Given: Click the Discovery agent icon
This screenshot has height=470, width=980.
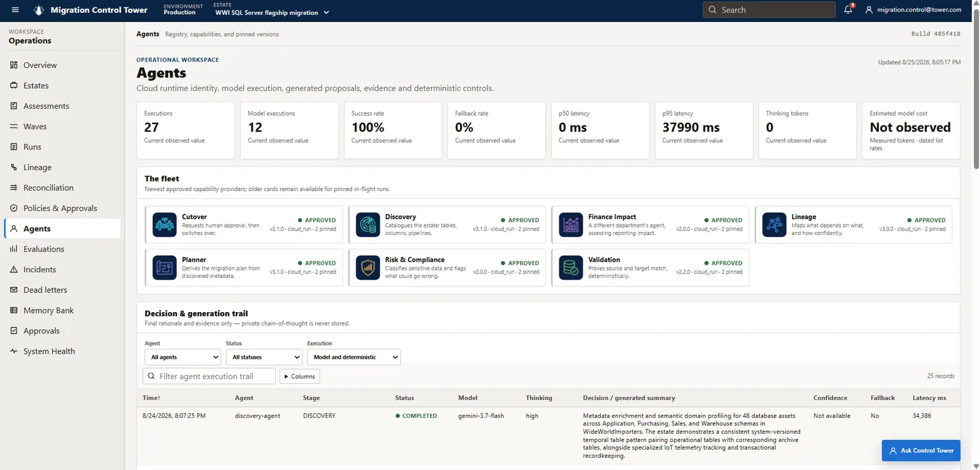Looking at the screenshot, I should click(x=367, y=225).
